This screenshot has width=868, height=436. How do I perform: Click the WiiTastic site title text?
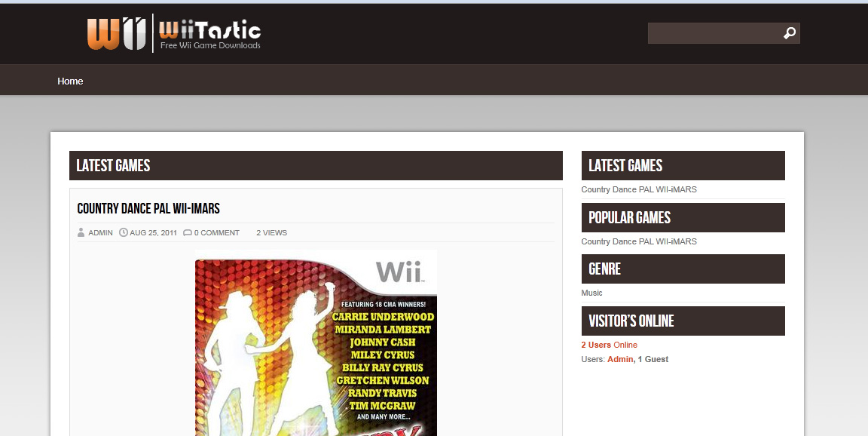click(209, 31)
